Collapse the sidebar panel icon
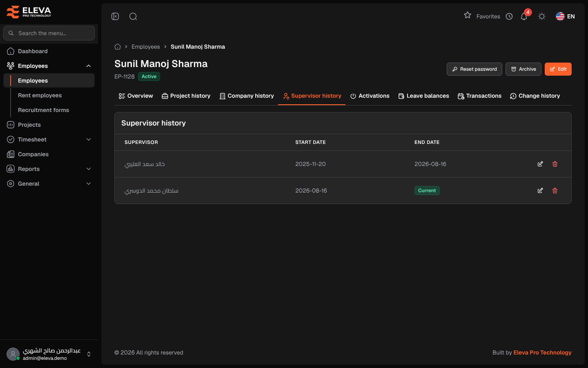 [x=115, y=16]
